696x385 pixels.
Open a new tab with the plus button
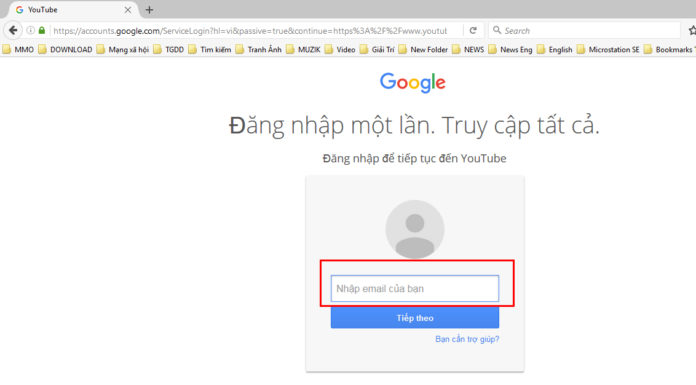click(x=149, y=10)
